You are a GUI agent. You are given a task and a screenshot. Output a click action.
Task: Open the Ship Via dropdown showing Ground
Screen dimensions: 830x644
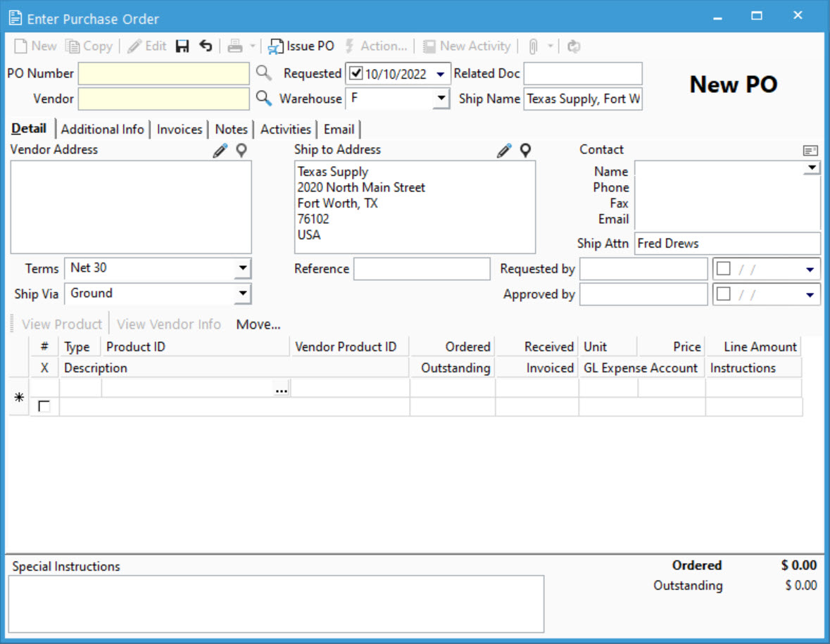(x=242, y=293)
